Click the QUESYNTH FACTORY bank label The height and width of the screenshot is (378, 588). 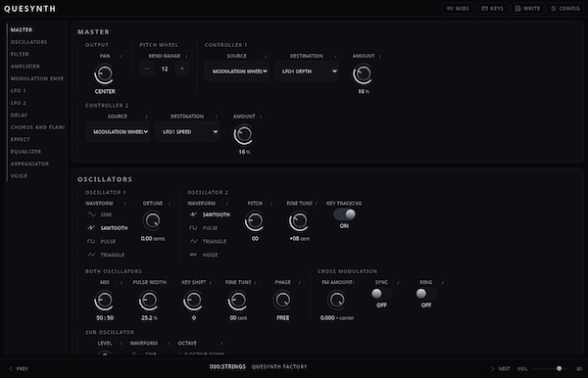tap(279, 367)
